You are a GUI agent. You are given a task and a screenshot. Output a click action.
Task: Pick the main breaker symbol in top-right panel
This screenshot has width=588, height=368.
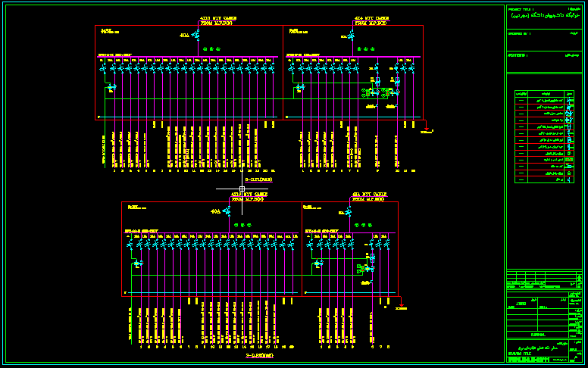pyautogui.click(x=351, y=36)
